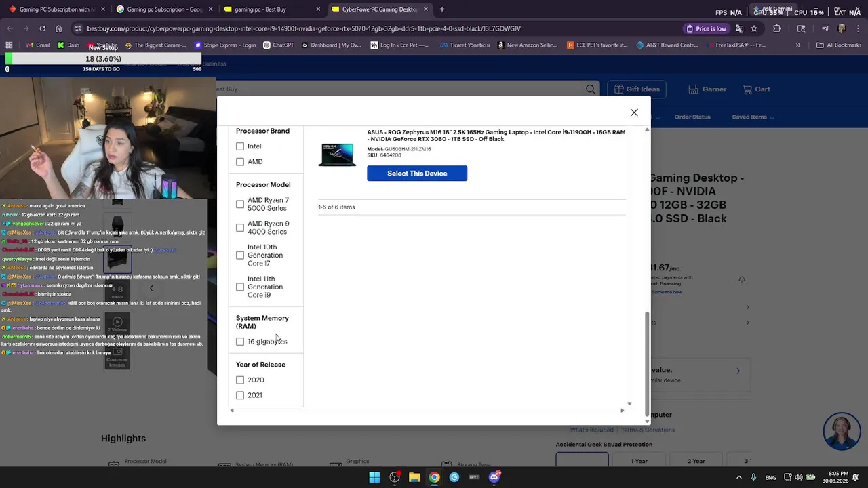Open the Gmail bookmark
The image size is (868, 488).
click(38, 45)
